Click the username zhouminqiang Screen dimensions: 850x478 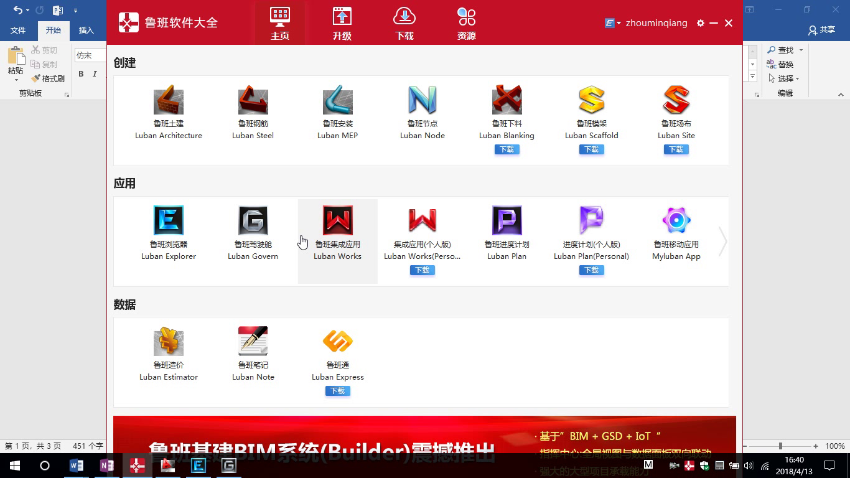656,23
